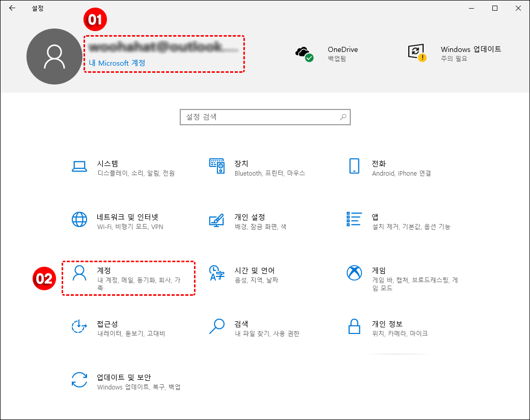The width and height of the screenshot is (530, 420).
Task: Open the 내 Microsoft 계정 link
Action: [117, 63]
